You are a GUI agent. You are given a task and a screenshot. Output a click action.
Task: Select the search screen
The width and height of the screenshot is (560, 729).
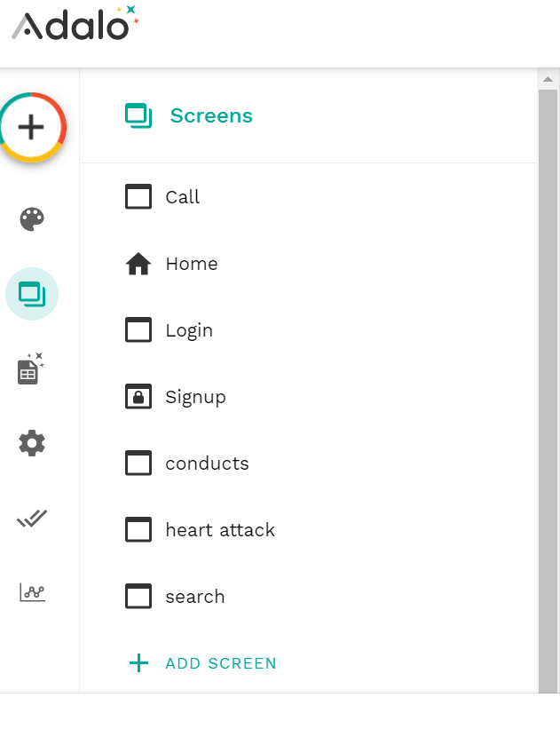click(x=308, y=596)
